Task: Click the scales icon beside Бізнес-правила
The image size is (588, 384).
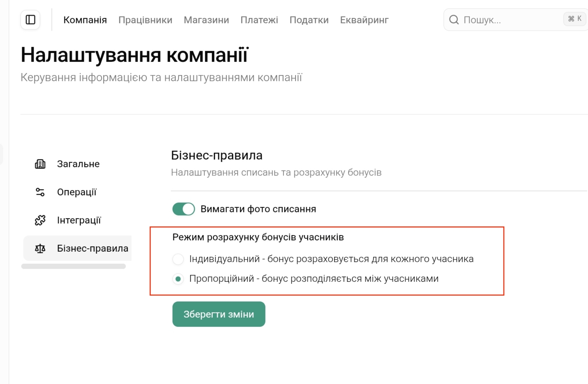Action: 40,248
